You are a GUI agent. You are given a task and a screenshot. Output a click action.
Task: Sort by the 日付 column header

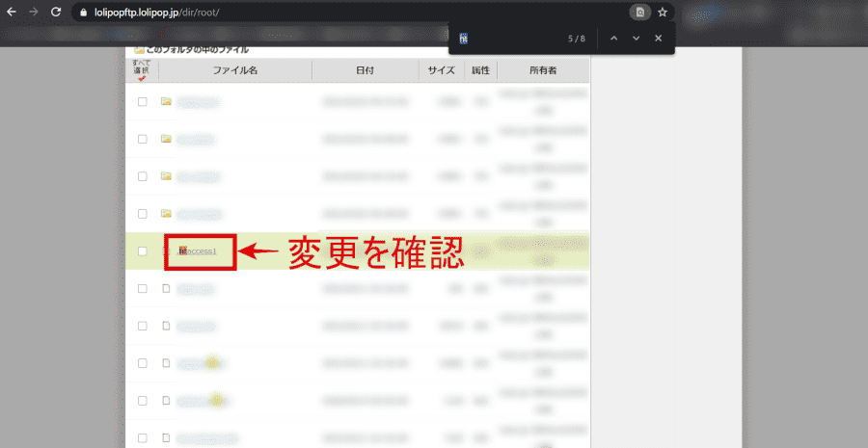pyautogui.click(x=365, y=71)
